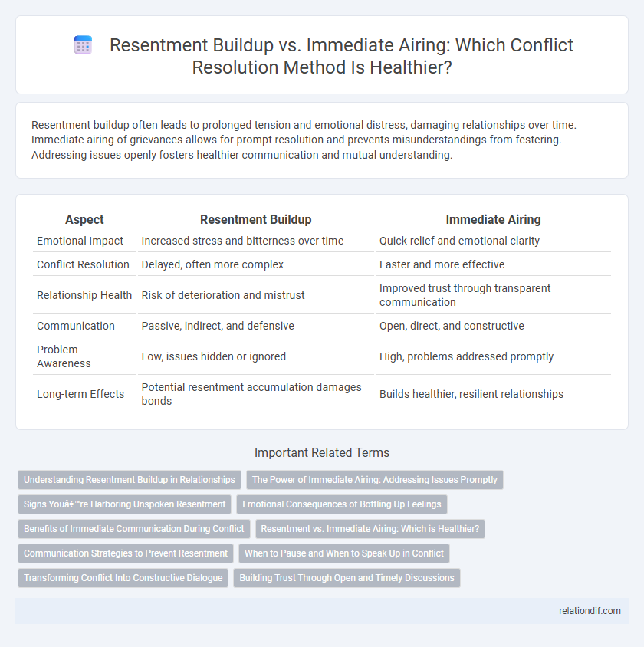Select 'Quick relief and emotional clarity' cell
This screenshot has width=644, height=647.
coord(493,241)
